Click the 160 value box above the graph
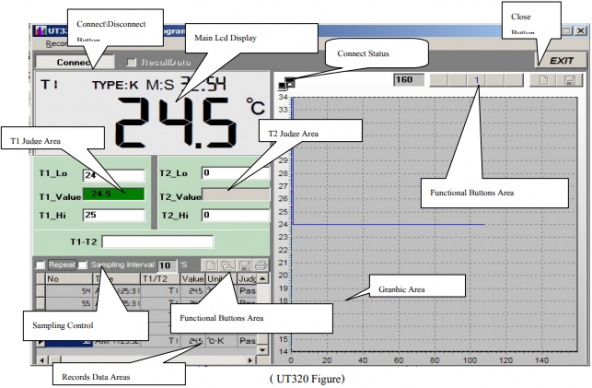Image resolution: width=592 pixels, height=388 pixels. click(x=409, y=80)
